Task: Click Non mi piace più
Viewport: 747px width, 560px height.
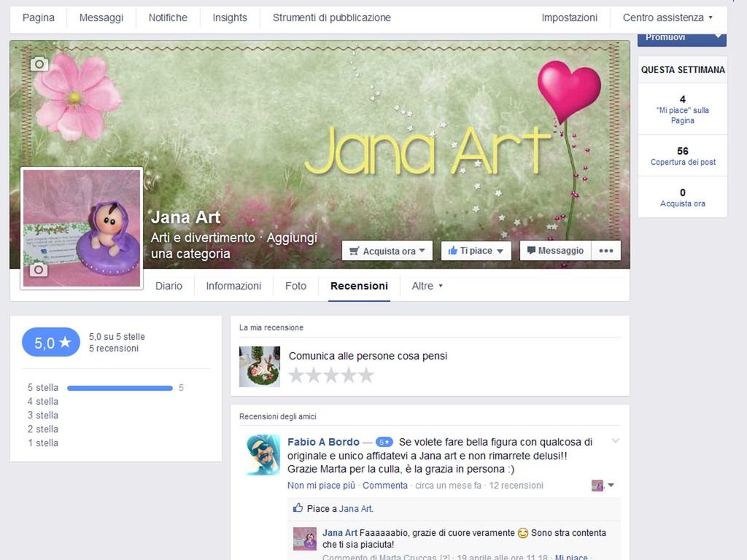Action: tap(321, 485)
